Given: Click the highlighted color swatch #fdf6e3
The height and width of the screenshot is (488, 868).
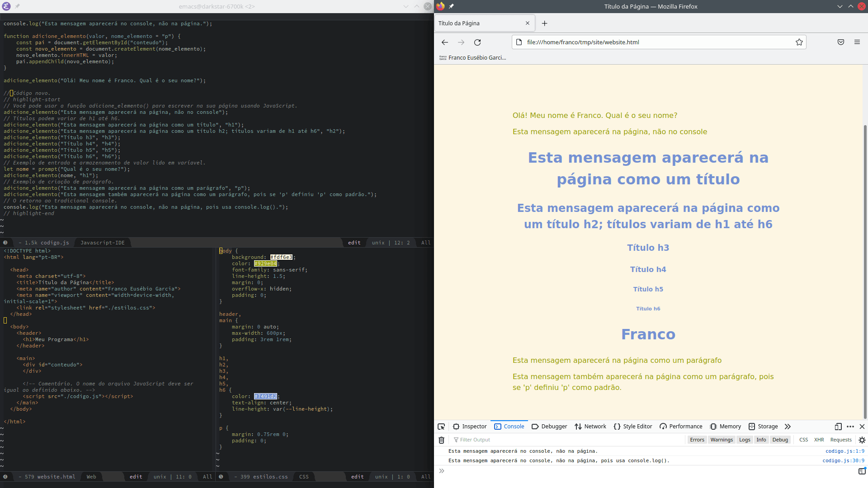Looking at the screenshot, I should pos(280,257).
